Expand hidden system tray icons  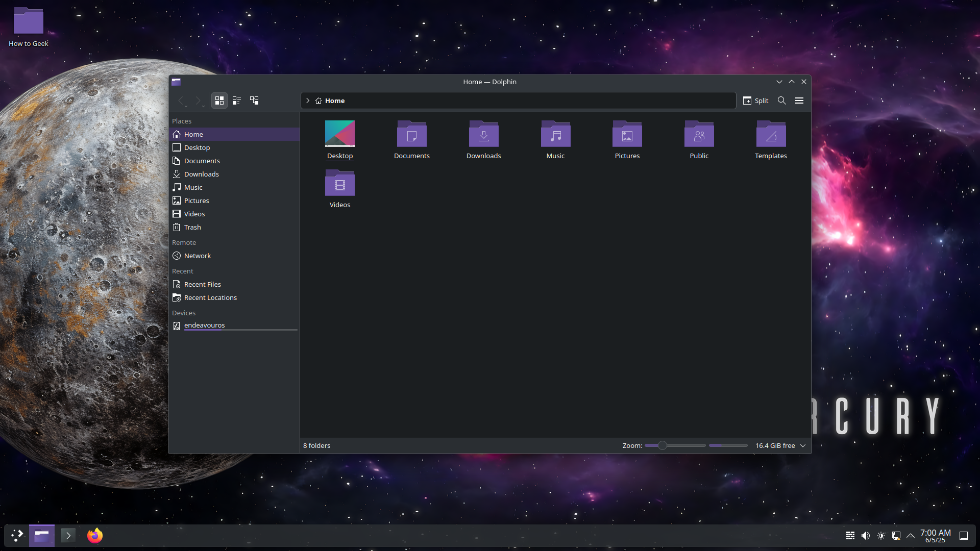911,536
